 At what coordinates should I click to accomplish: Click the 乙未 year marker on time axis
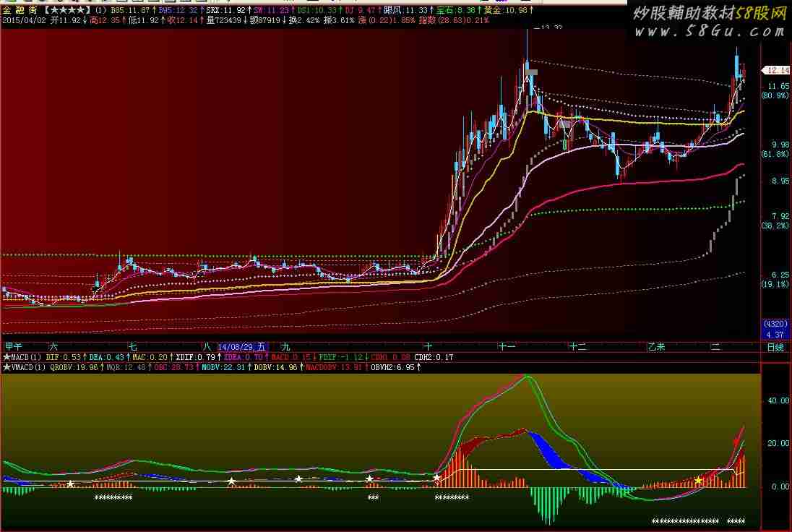[x=657, y=347]
